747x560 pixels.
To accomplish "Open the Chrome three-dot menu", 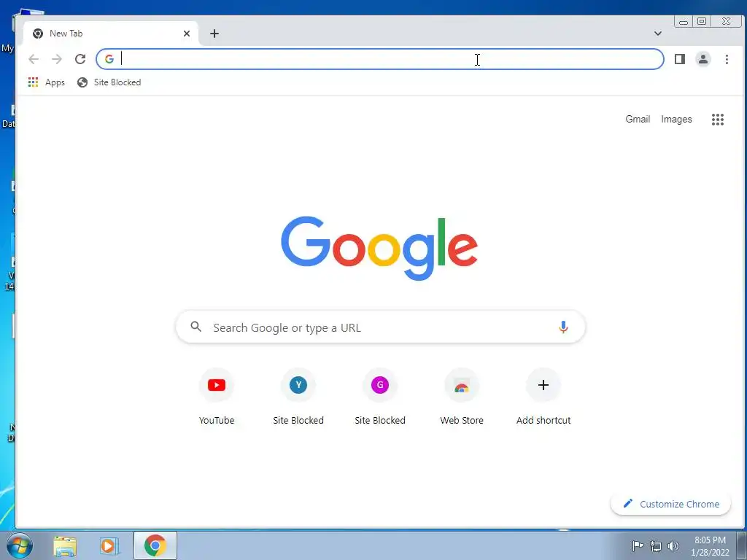I will (x=727, y=59).
